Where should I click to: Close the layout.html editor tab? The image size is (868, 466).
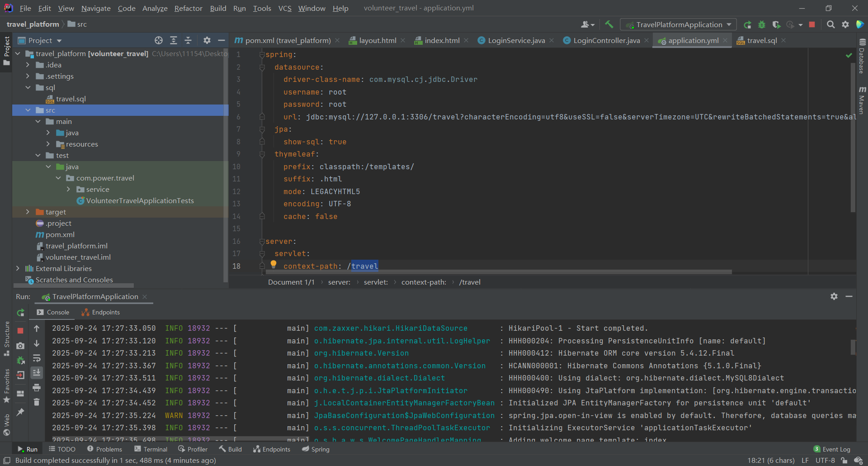click(403, 40)
